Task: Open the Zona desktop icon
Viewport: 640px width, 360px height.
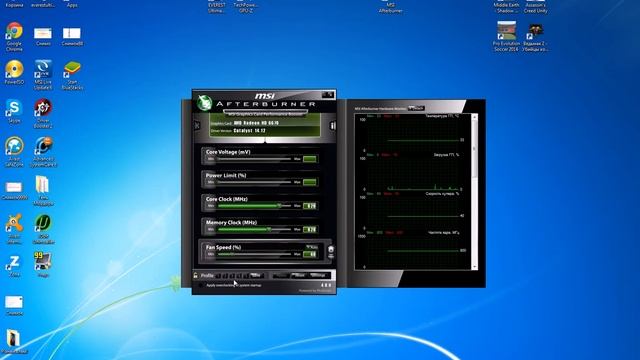Action: [14, 266]
